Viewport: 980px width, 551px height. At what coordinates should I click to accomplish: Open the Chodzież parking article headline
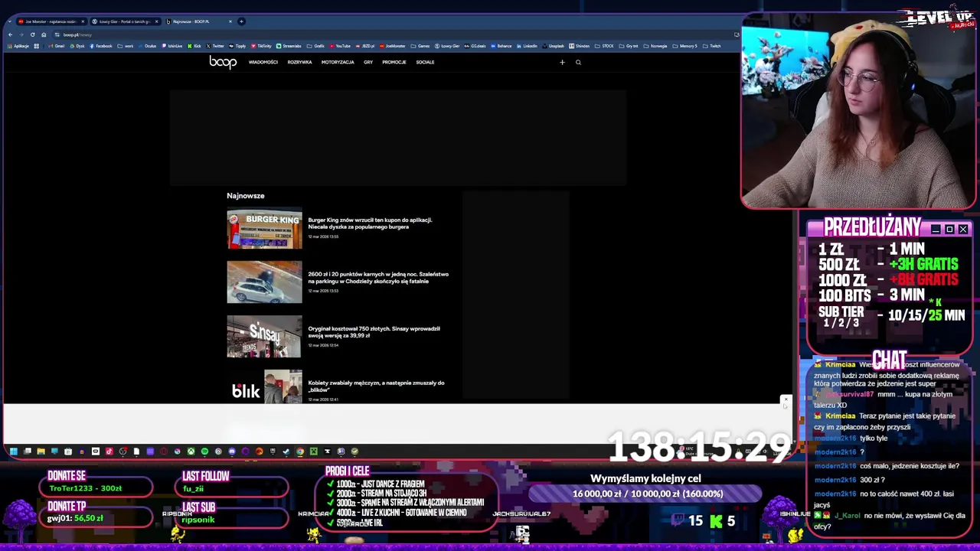click(x=378, y=278)
